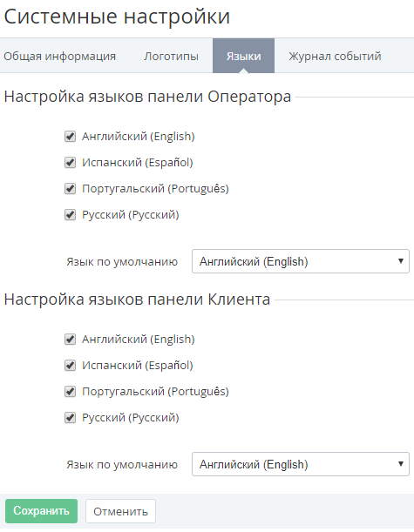Switch to the Логотипы tab
This screenshot has width=414, height=532.
point(171,56)
